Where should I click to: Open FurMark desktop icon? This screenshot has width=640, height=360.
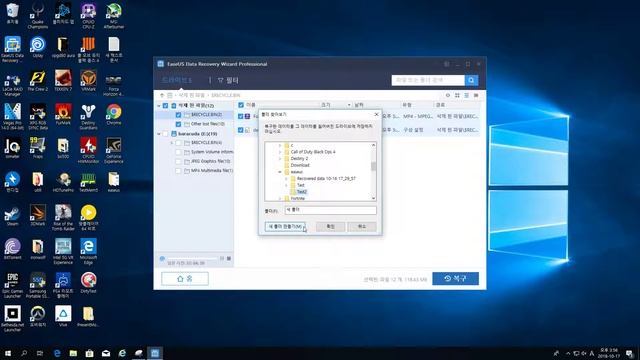[63, 114]
